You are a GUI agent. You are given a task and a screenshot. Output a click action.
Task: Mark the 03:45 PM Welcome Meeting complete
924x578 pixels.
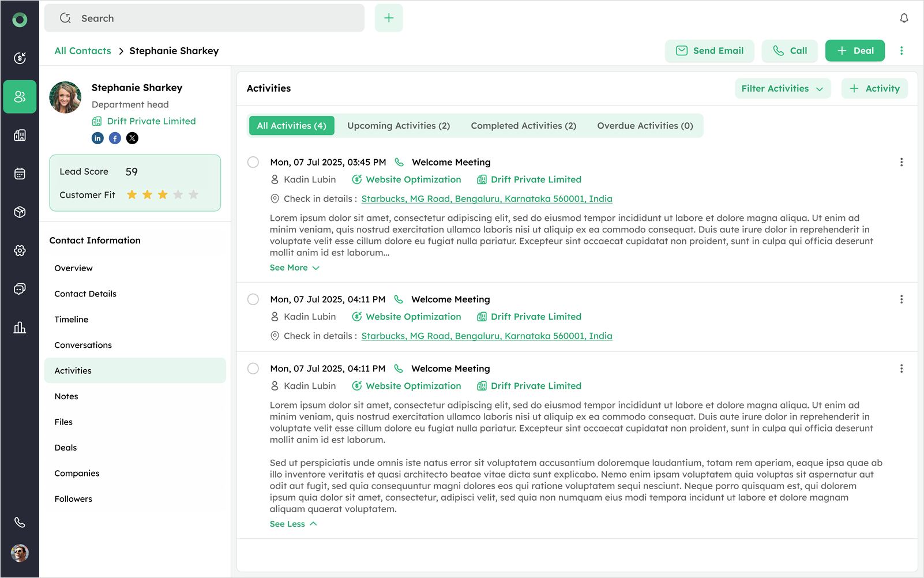(x=253, y=162)
